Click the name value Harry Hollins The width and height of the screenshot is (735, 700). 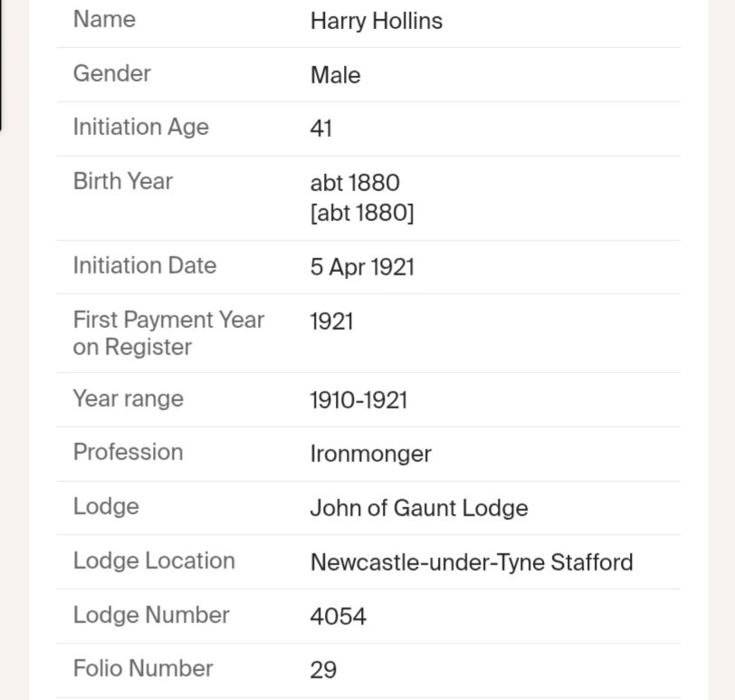point(376,21)
